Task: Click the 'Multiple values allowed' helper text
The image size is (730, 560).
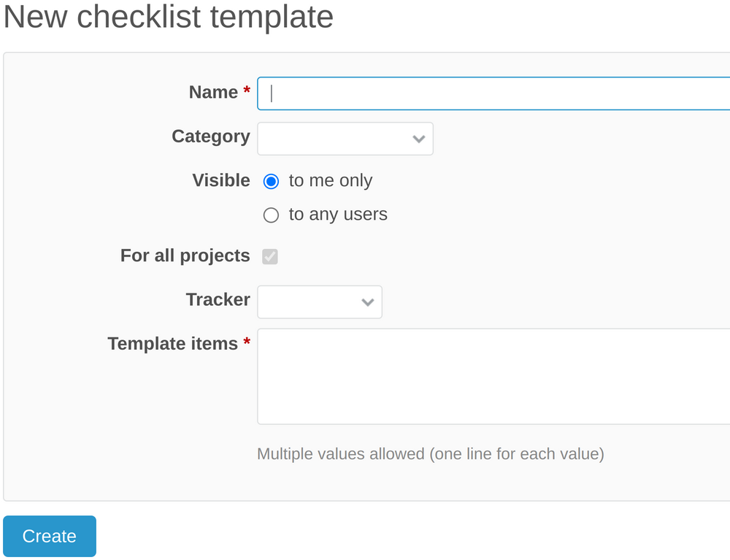Action: 430,453
